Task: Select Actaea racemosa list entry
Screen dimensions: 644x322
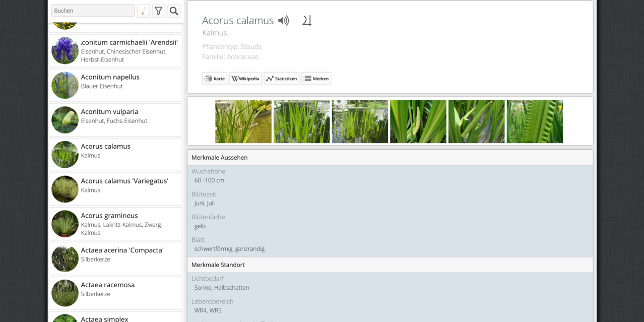Action: pos(115,293)
